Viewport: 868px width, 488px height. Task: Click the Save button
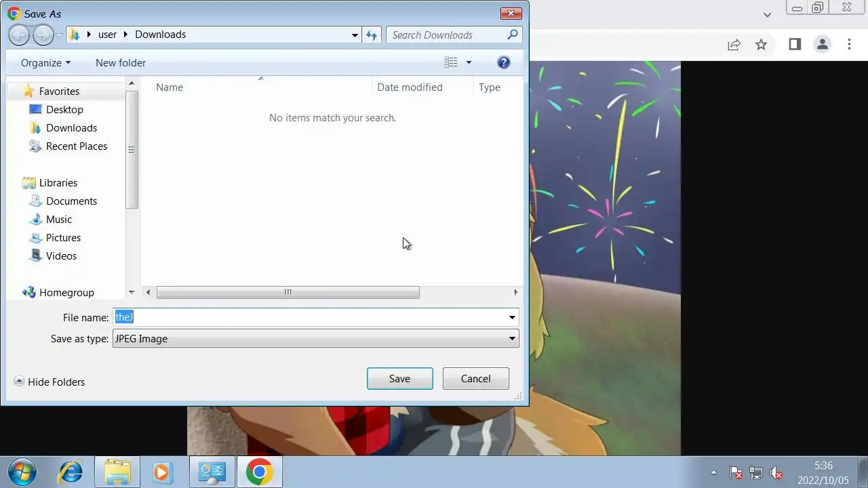pos(399,378)
